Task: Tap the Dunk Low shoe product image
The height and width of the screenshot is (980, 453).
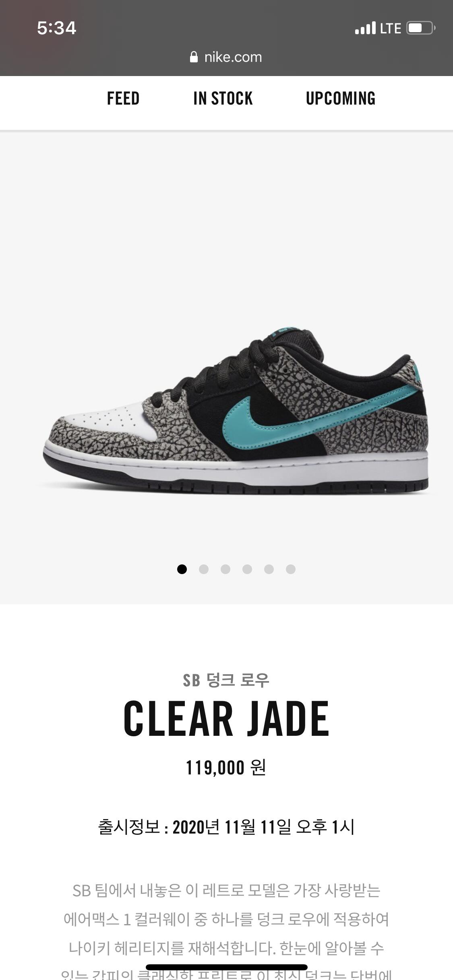Action: (x=236, y=412)
